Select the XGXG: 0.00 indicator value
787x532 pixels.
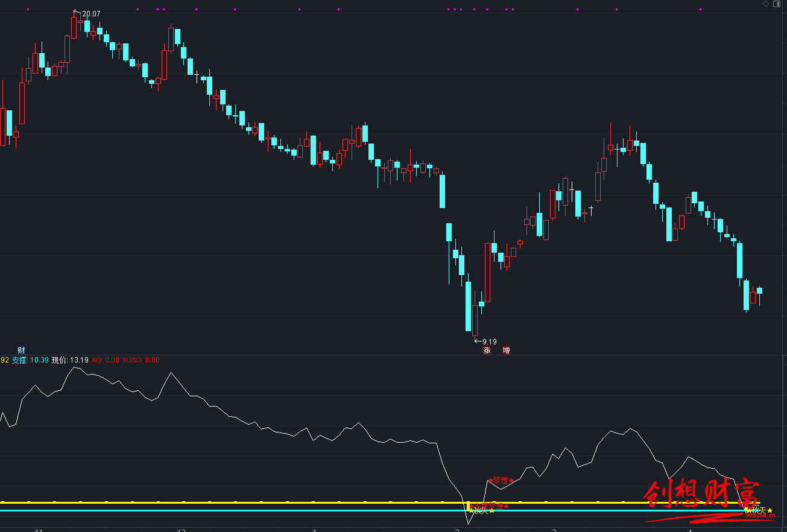coord(141,360)
